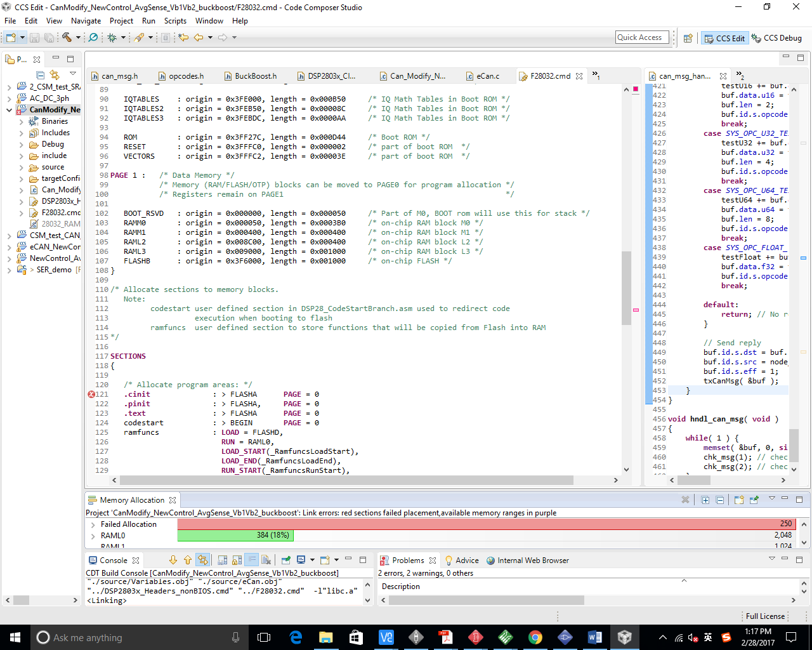The height and width of the screenshot is (650, 812).
Task: Click the Back navigation arrow
Action: point(199,37)
